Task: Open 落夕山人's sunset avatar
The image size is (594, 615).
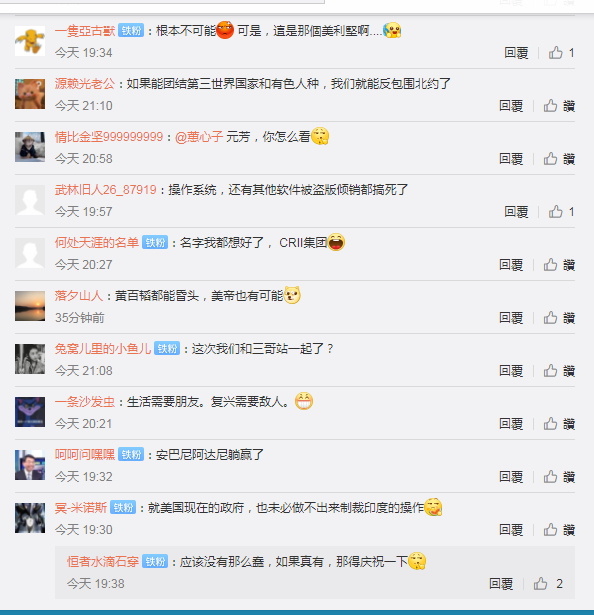Action: [30, 306]
